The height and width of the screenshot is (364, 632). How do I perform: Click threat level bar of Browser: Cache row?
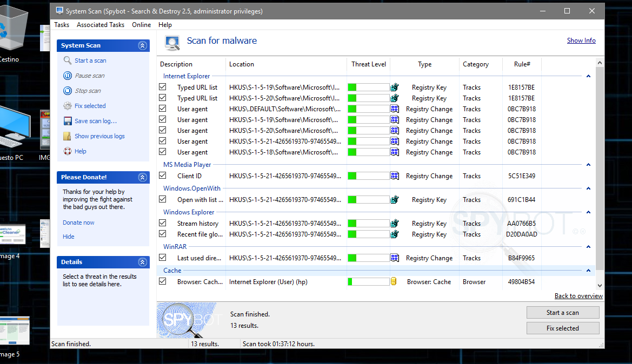click(368, 281)
